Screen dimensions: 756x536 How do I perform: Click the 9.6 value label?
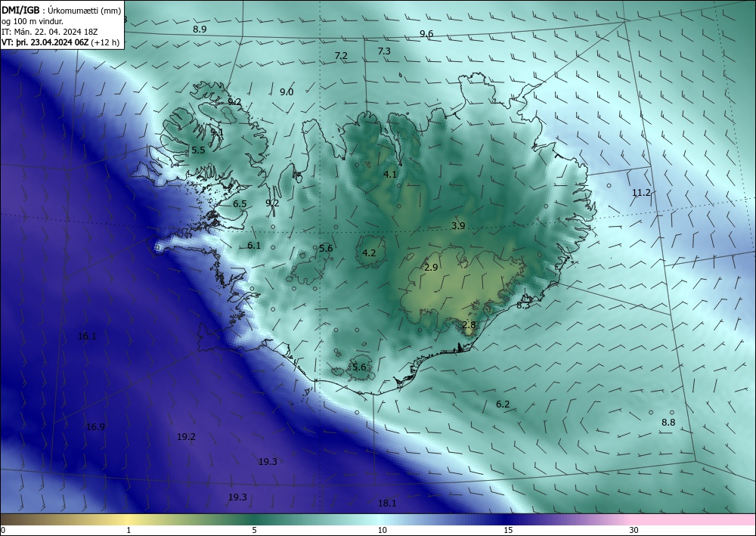(426, 34)
